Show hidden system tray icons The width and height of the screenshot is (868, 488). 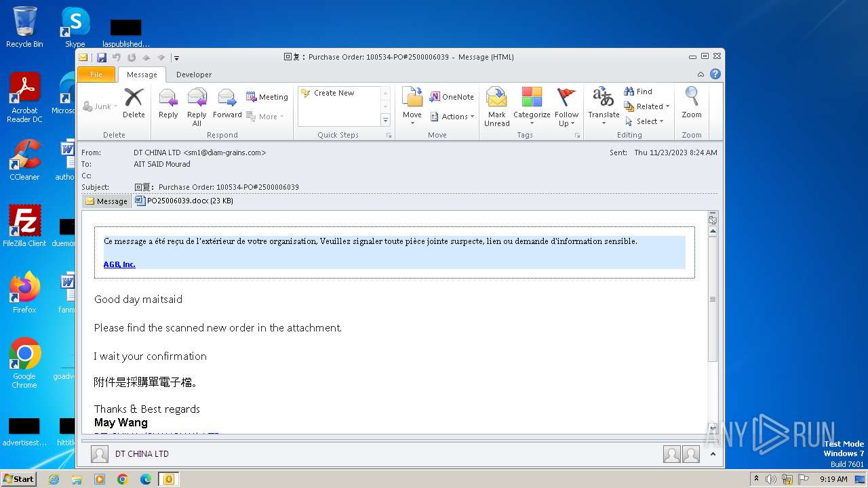click(x=756, y=479)
